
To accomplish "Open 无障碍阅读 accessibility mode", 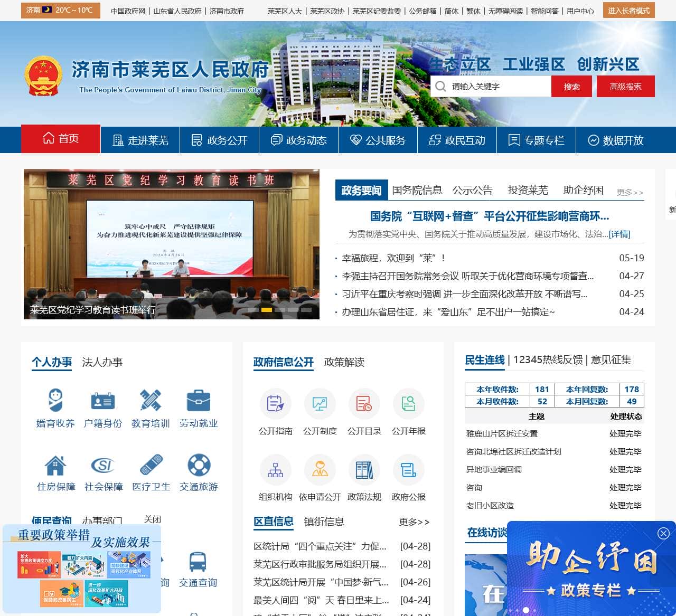I will click(505, 11).
